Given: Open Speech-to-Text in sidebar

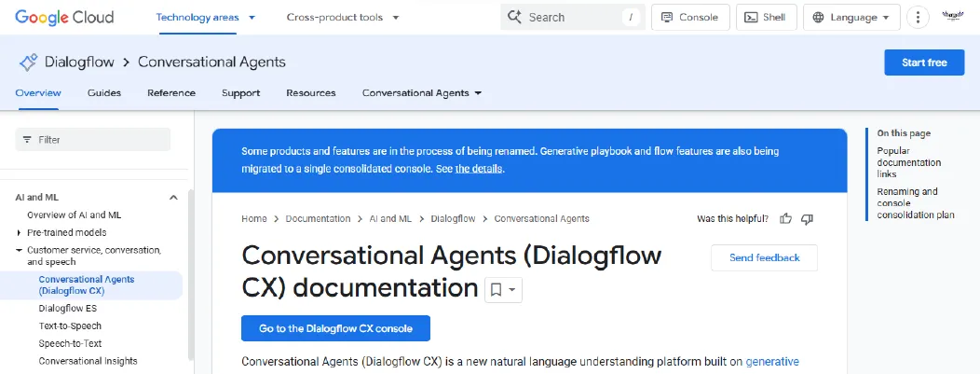Looking at the screenshot, I should [70, 343].
